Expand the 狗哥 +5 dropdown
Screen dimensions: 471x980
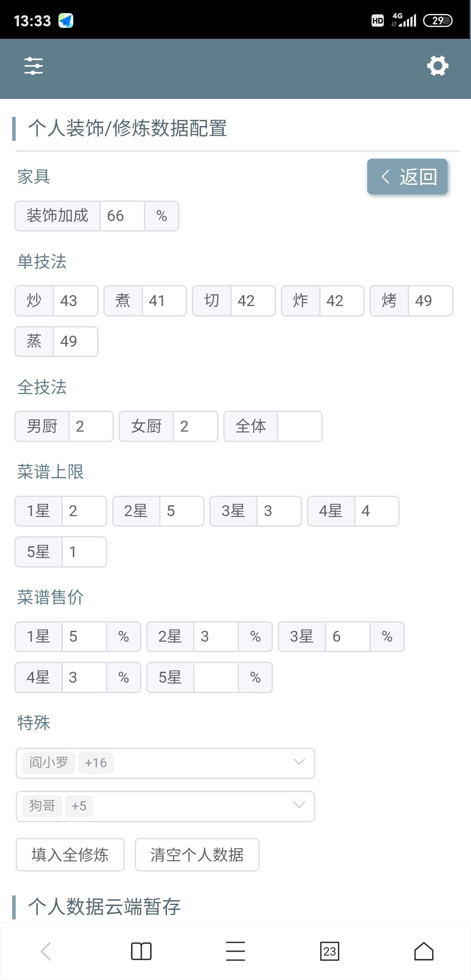click(x=299, y=806)
